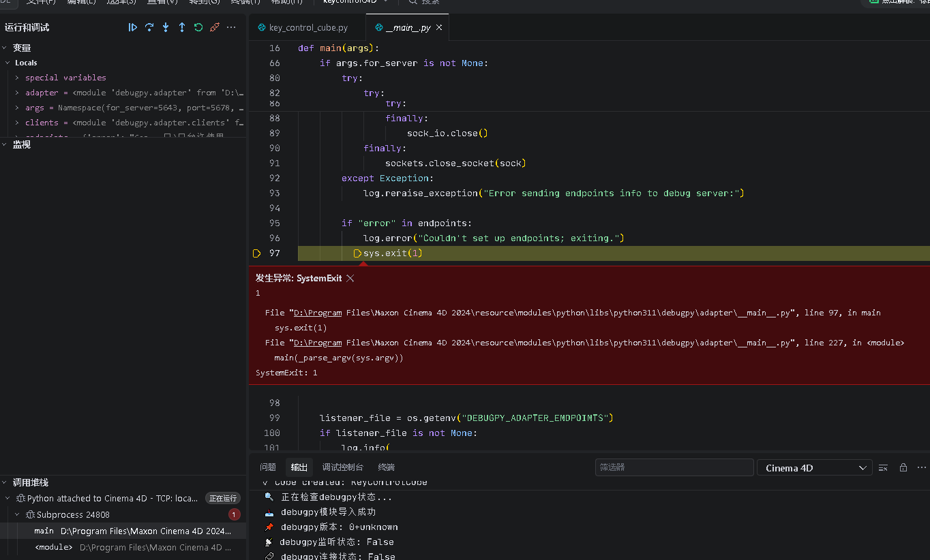The height and width of the screenshot is (560, 930).
Task: Collapse the 调用堆栈 section
Action: click(x=5, y=482)
